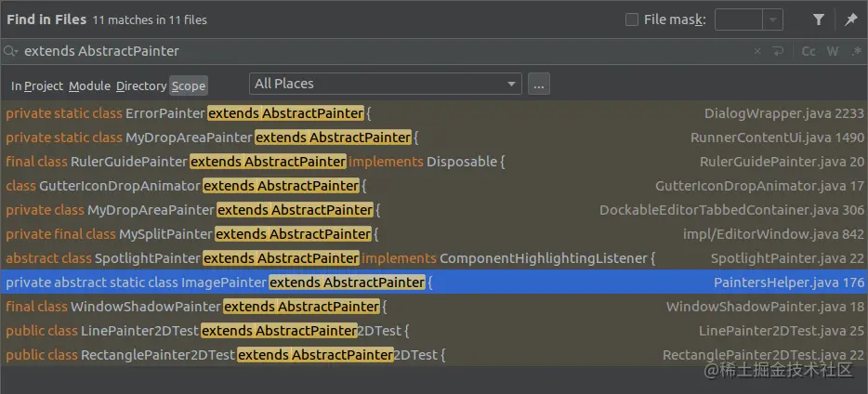The height and width of the screenshot is (394, 868).
Task: Open the All Places scope dropdown
Action: (386, 85)
